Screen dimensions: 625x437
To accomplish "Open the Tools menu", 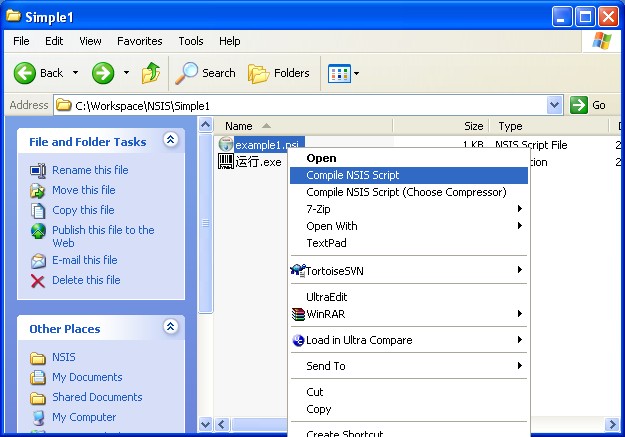I will point(191,41).
